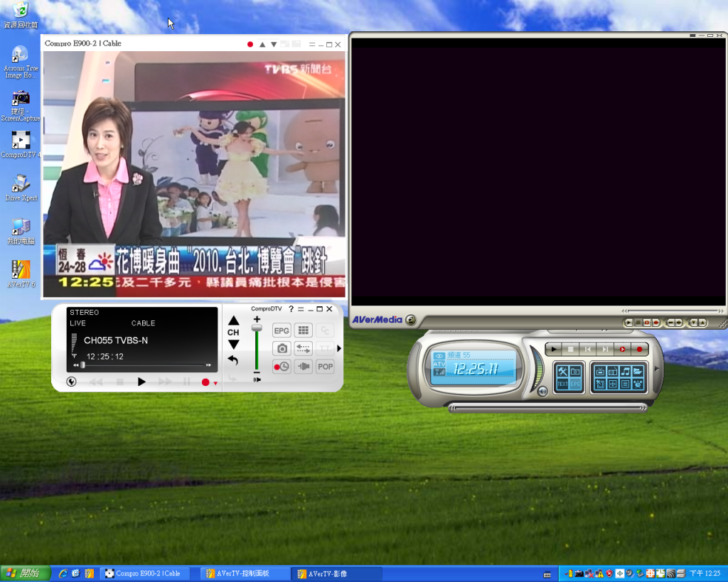The height and width of the screenshot is (582, 728).
Task: Toggle TEXT teletext in the AVerTV panel
Action: click(x=563, y=384)
